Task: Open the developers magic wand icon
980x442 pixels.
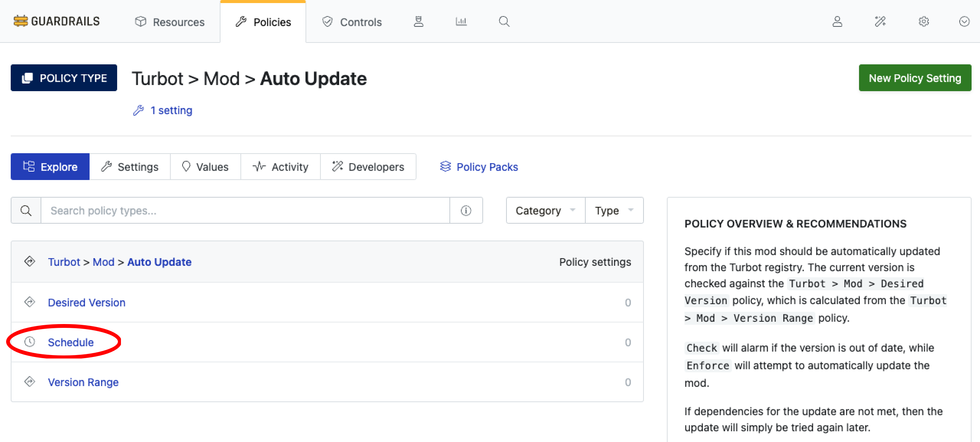Action: tap(880, 21)
